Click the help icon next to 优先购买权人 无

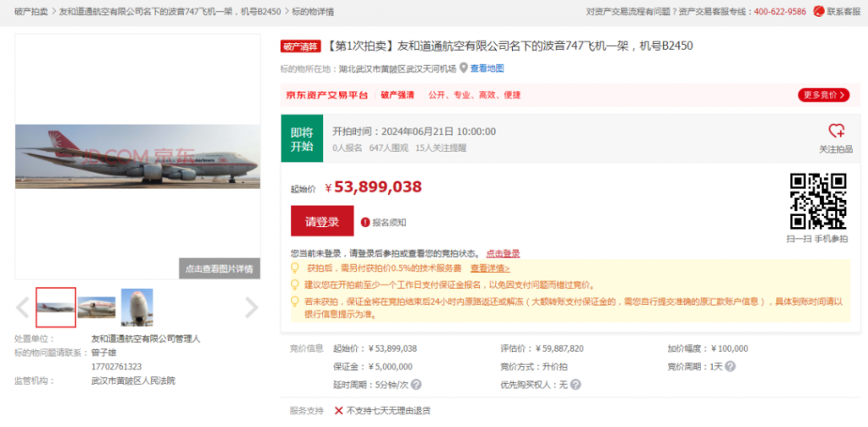click(576, 385)
